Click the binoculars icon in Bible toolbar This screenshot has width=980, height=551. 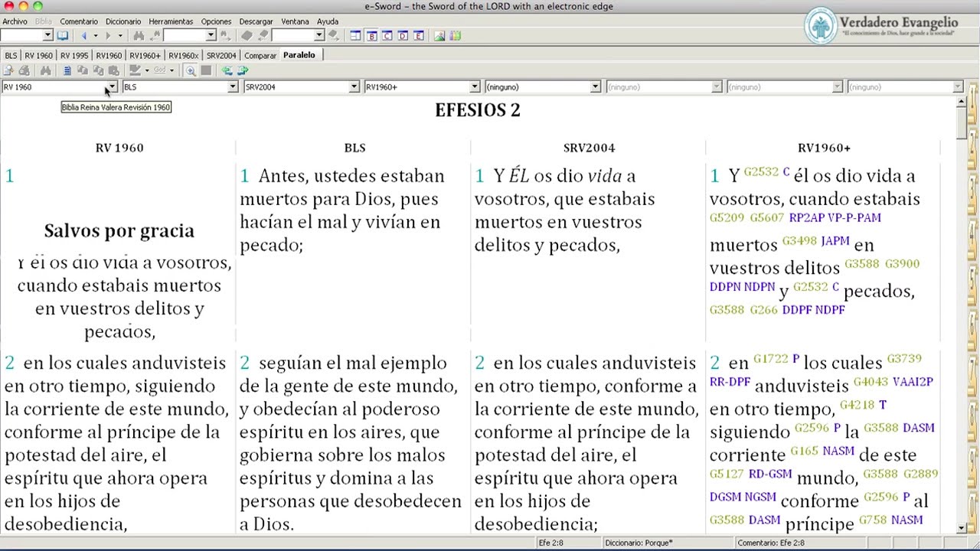tap(46, 70)
